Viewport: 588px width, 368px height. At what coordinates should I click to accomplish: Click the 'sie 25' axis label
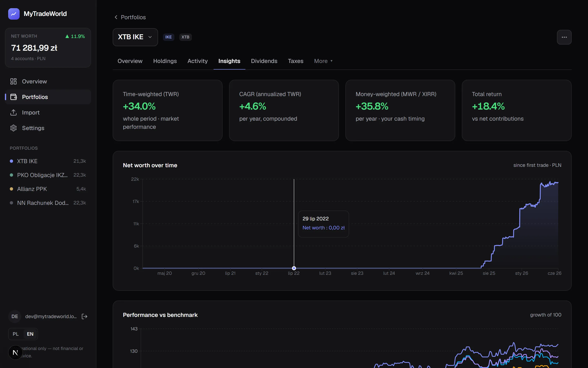tap(489, 273)
